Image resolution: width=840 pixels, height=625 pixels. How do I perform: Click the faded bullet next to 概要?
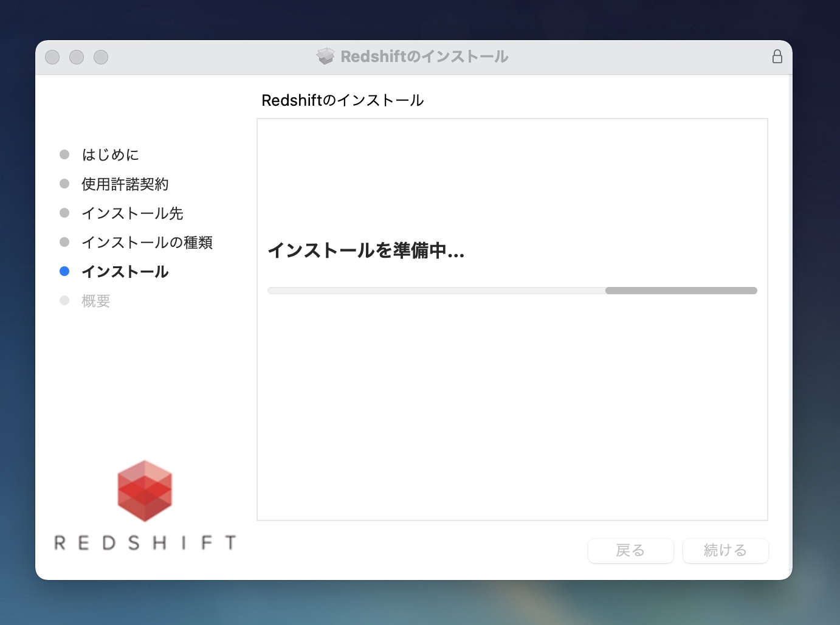pyautogui.click(x=64, y=300)
